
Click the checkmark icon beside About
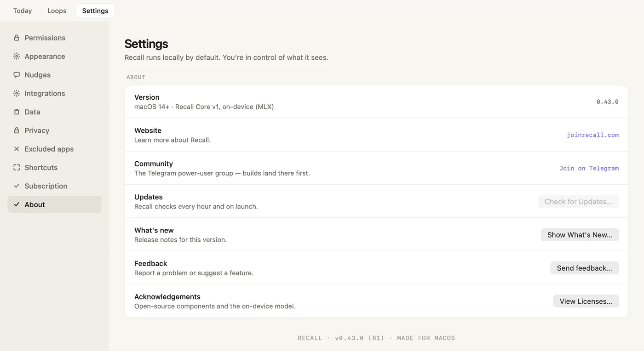[17, 204]
